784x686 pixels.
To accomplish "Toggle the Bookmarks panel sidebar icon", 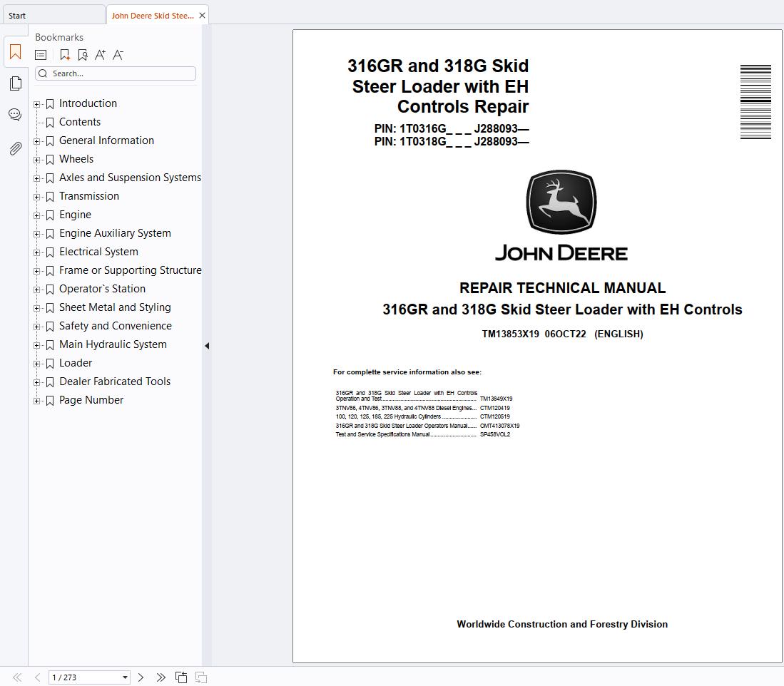I will (x=15, y=52).
